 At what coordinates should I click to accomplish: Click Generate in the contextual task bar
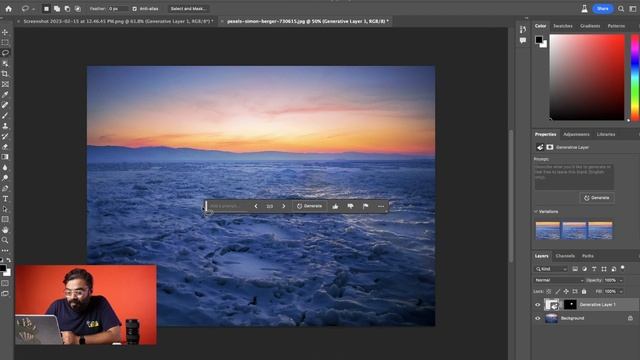coord(309,206)
